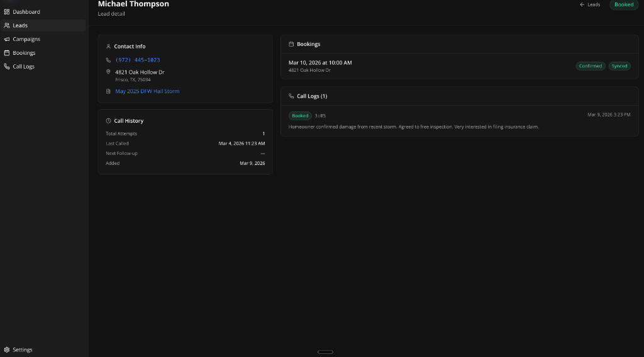644x357 pixels.
Task: Click the Settings gear icon
Action: pyautogui.click(x=6, y=349)
